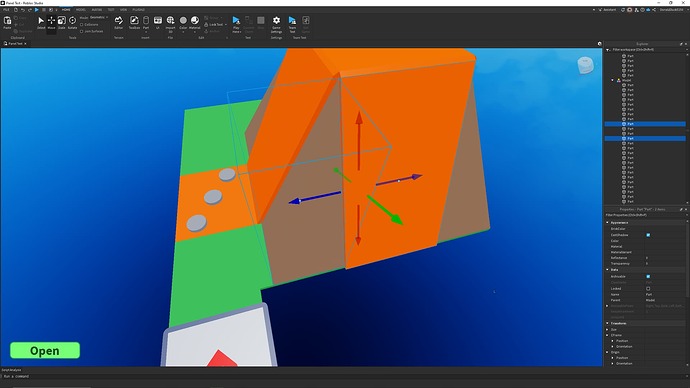The height and width of the screenshot is (388, 690).
Task: Click the quick-access Play button
Action: click(37, 10)
